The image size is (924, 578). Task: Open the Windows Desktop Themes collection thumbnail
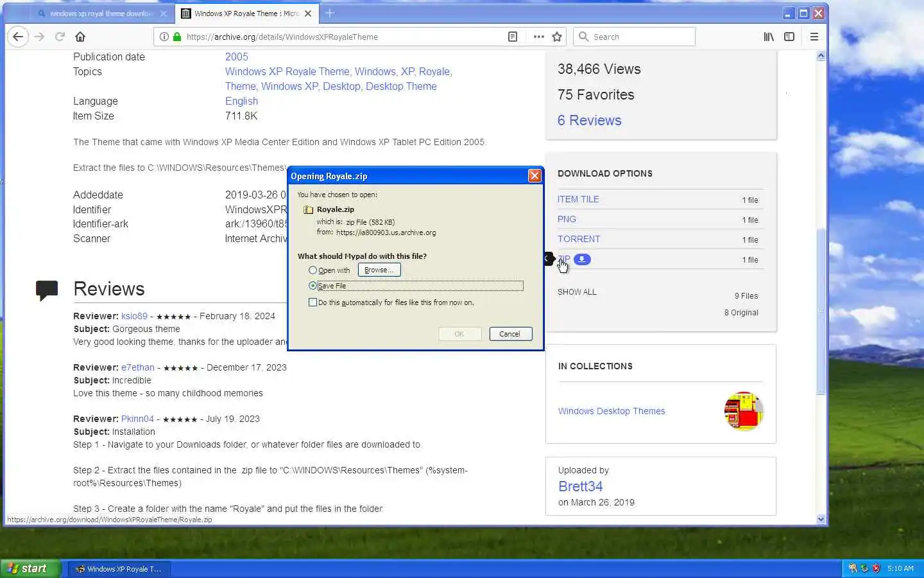(x=744, y=411)
